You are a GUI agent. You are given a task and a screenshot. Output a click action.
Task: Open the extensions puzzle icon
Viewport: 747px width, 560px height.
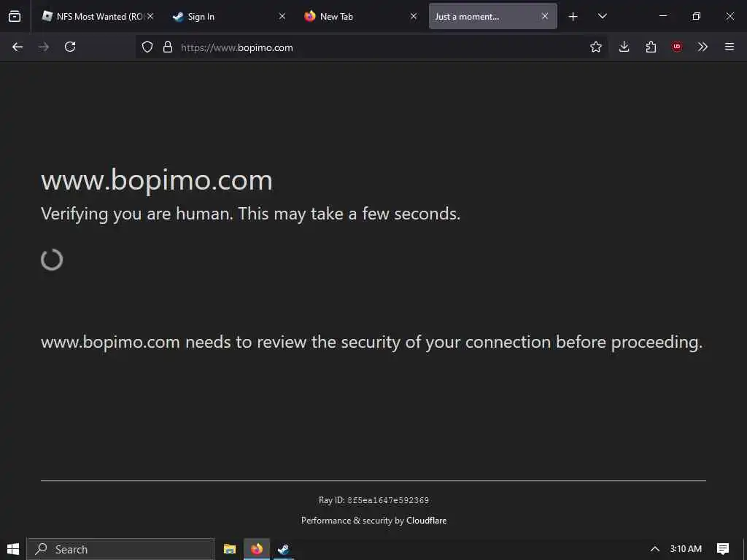tap(651, 47)
